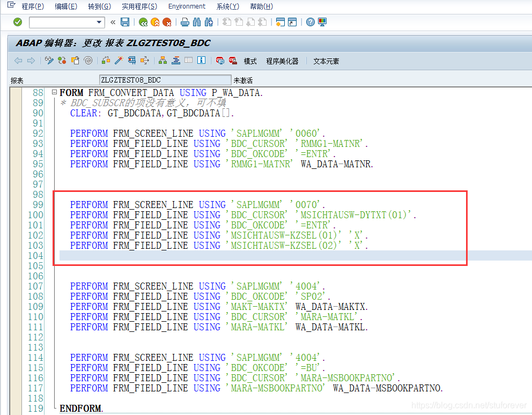Click the 程序美化器 button
532x415 pixels.
[282, 61]
